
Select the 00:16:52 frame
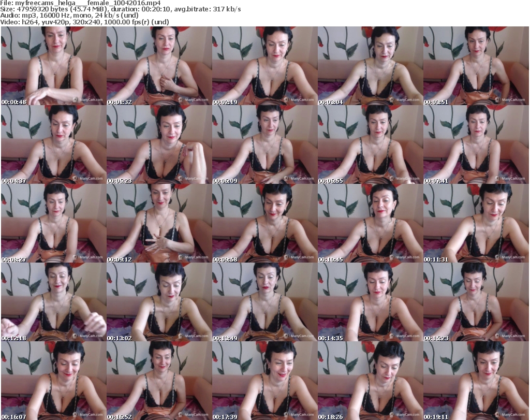[159, 381]
